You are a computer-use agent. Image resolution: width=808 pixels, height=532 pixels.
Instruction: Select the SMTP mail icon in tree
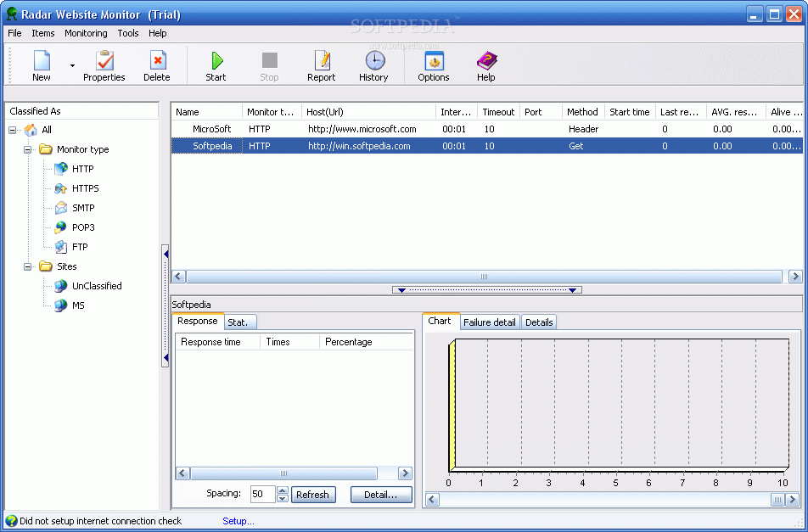pyautogui.click(x=61, y=208)
